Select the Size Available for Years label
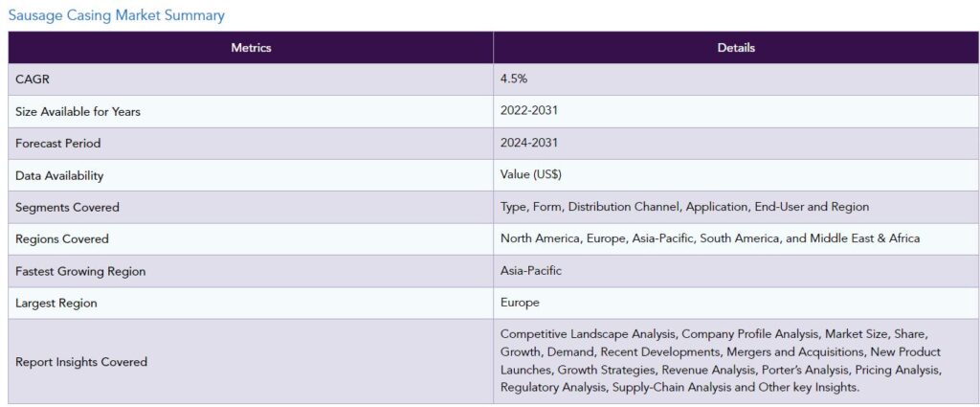 click(78, 112)
